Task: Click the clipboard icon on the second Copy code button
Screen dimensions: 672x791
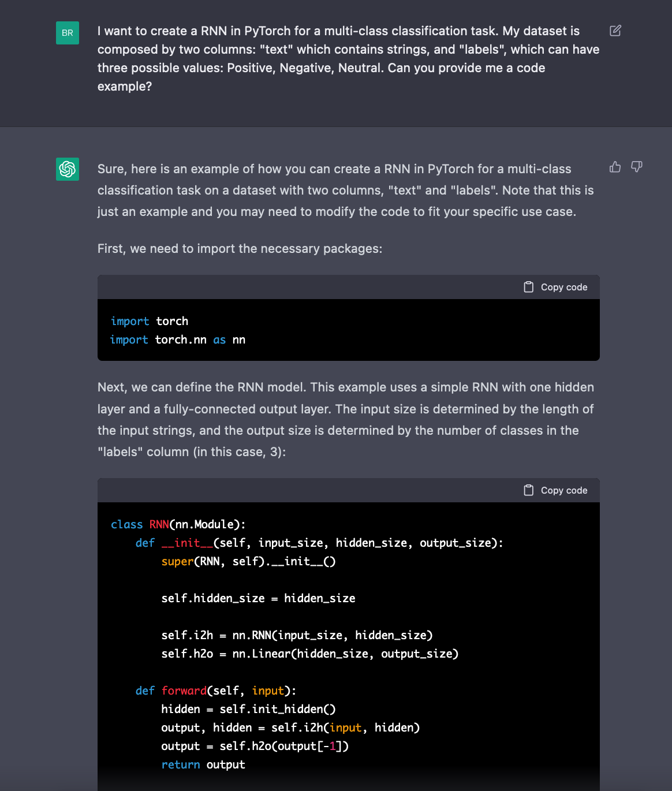Action: 528,490
